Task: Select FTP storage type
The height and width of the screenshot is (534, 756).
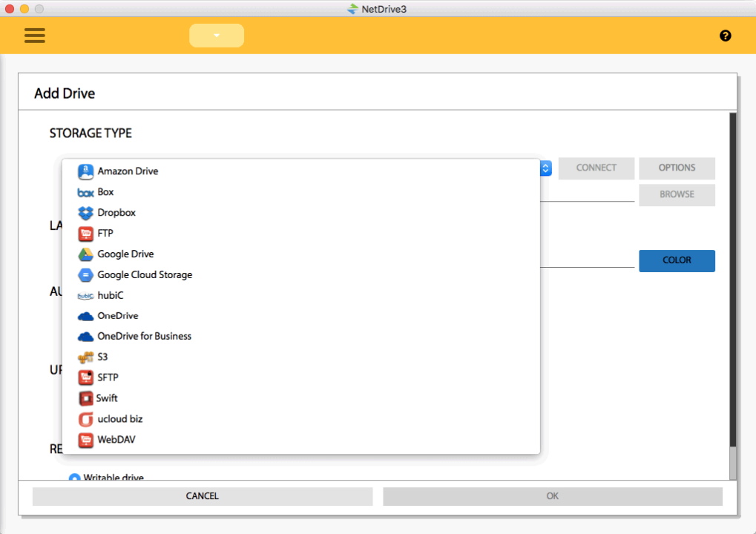Action: click(x=301, y=234)
